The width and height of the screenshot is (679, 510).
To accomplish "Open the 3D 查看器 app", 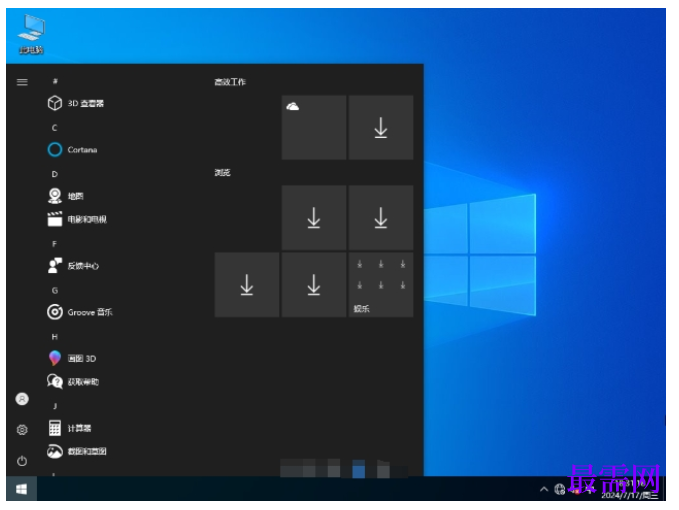I will point(76,103).
